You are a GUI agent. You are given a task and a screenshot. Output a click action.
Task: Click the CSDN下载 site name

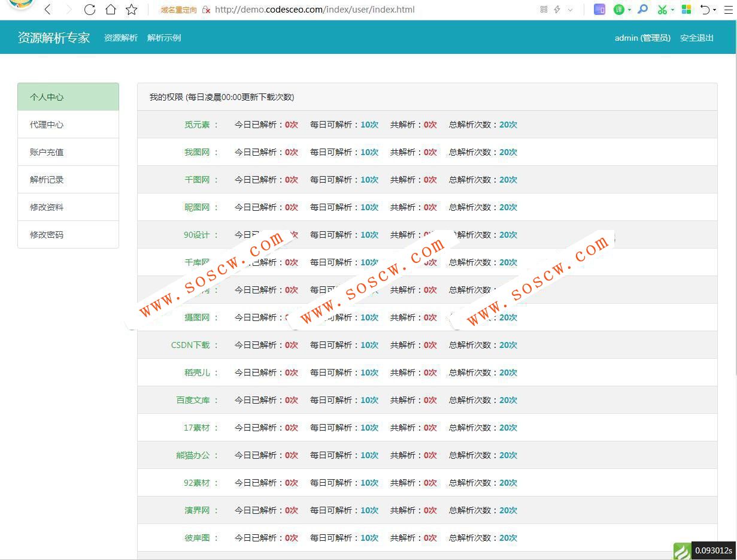click(190, 345)
